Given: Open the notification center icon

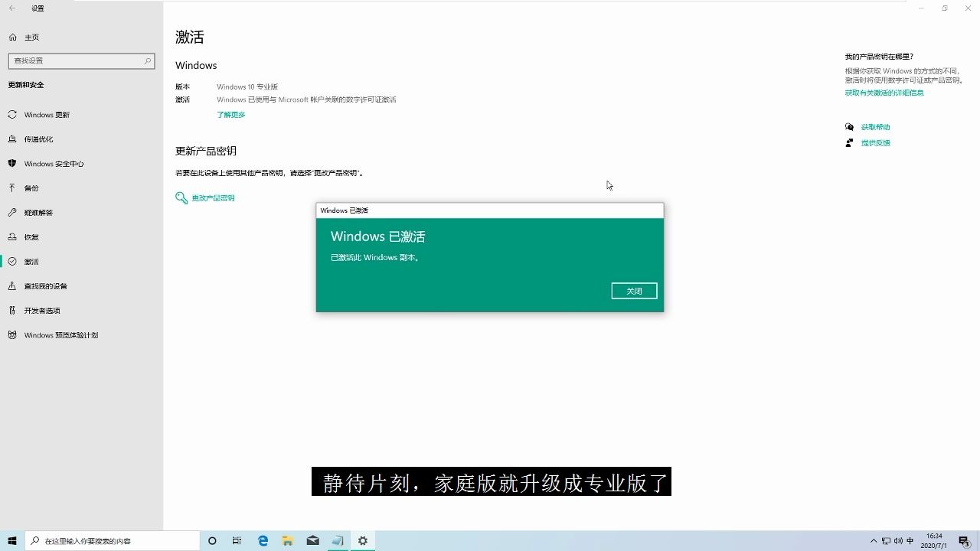Looking at the screenshot, I should click(x=965, y=541).
